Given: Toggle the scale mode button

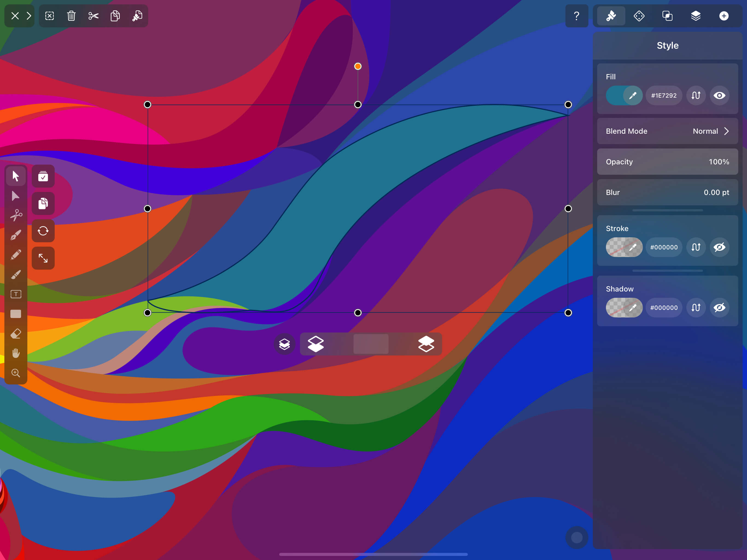Looking at the screenshot, I should click(43, 258).
